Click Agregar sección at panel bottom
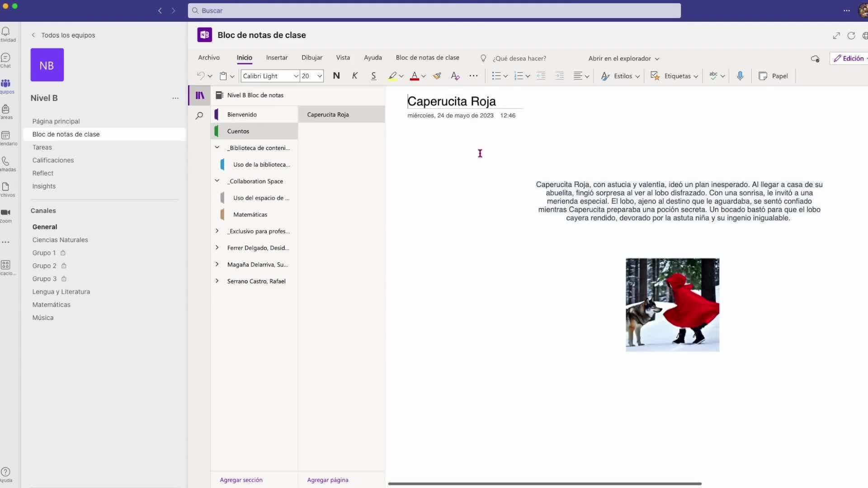This screenshot has height=488, width=868. pyautogui.click(x=241, y=480)
